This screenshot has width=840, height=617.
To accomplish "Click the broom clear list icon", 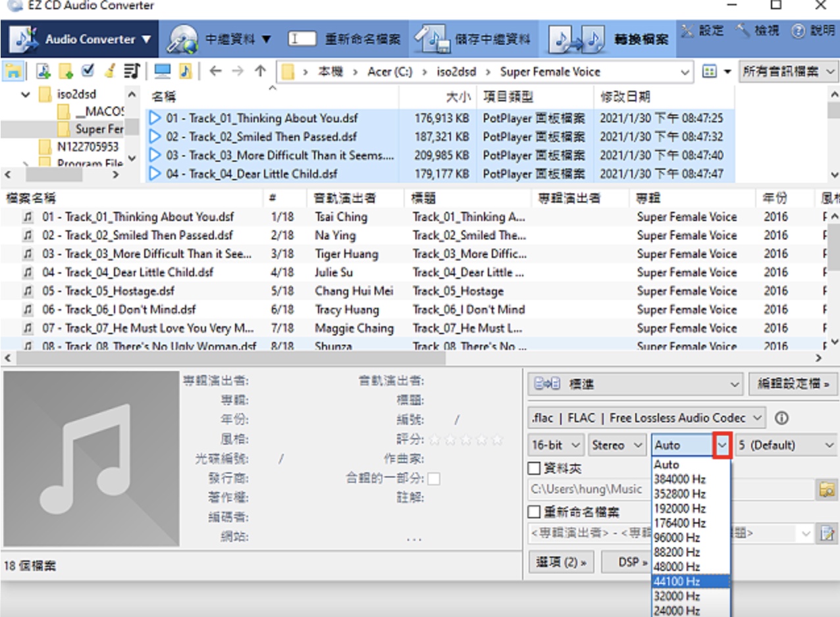I will (x=110, y=71).
